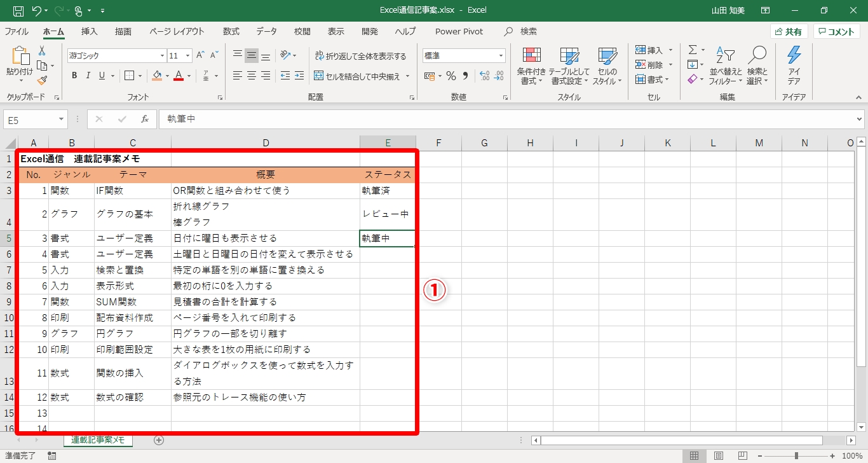Screen dimensions: 868x463
Task: Toggle wrap text (折り返して全体を表示する)
Action: (360, 56)
